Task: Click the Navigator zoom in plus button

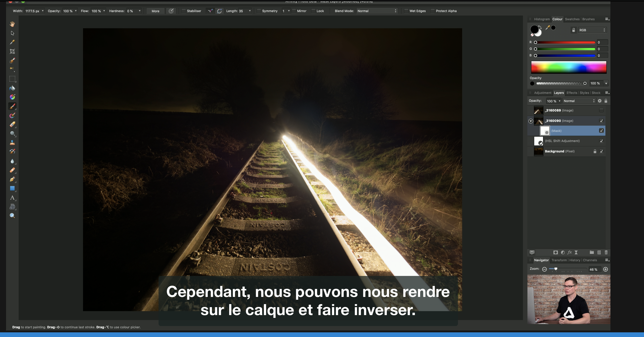Action: tap(606, 269)
